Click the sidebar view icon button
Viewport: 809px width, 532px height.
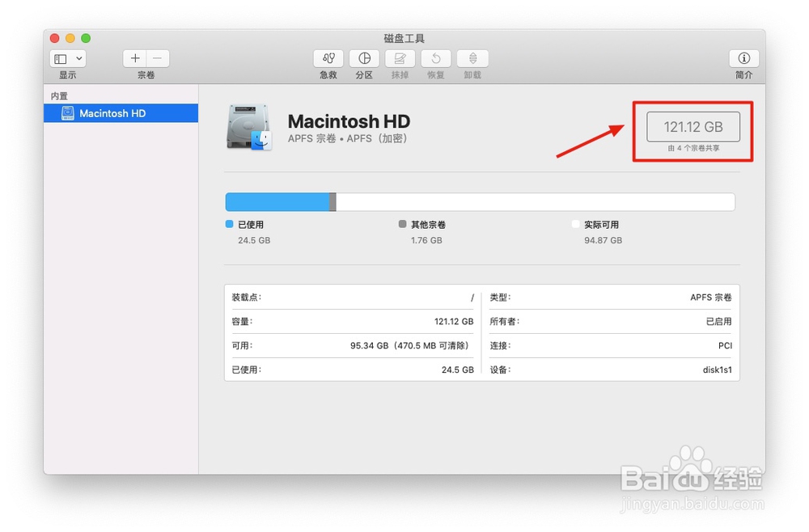pyautogui.click(x=61, y=59)
